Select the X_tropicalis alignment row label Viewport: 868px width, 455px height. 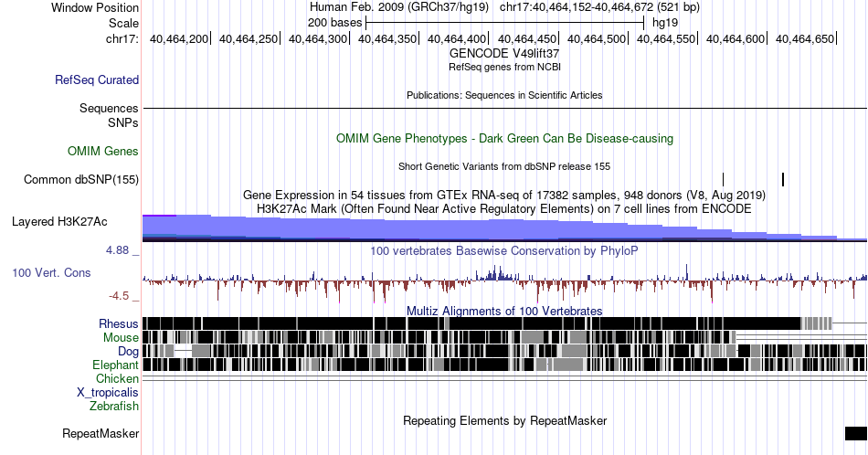108,393
